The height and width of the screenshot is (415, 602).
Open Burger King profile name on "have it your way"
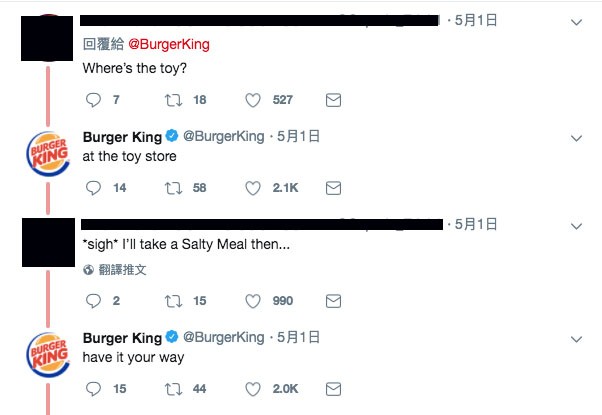click(x=122, y=337)
